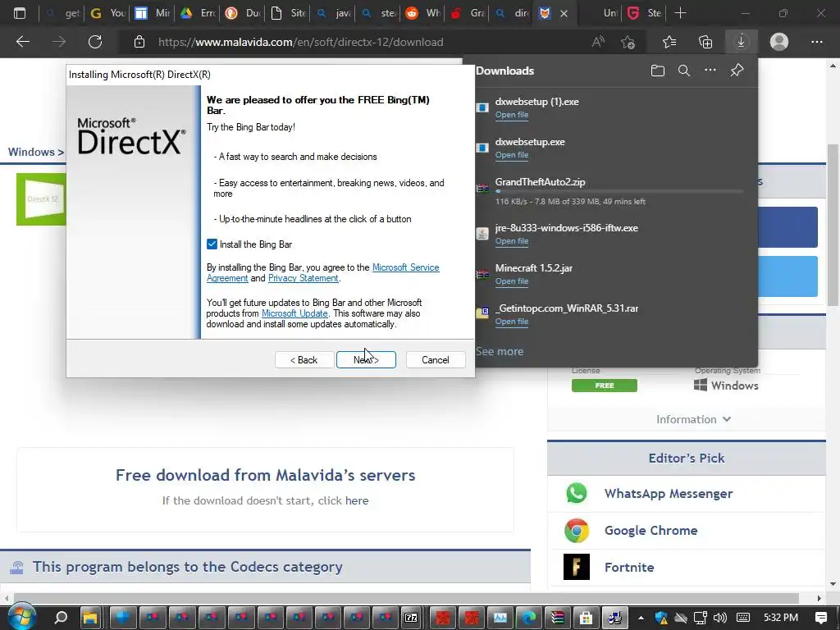Open the Microsoft Update link
Image resolution: width=840 pixels, height=630 pixels.
tap(294, 313)
